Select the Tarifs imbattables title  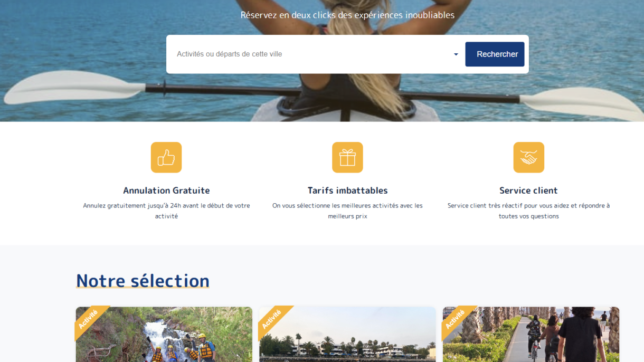click(x=347, y=190)
